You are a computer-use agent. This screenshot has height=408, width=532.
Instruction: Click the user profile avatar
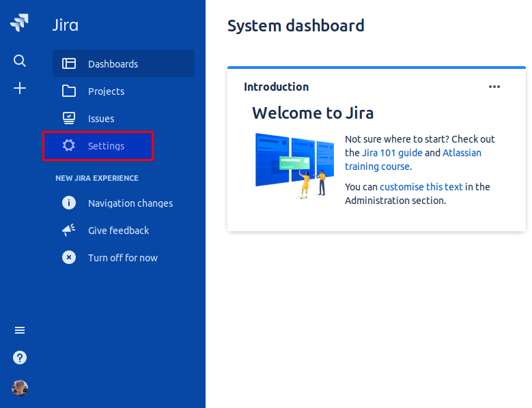[20, 388]
